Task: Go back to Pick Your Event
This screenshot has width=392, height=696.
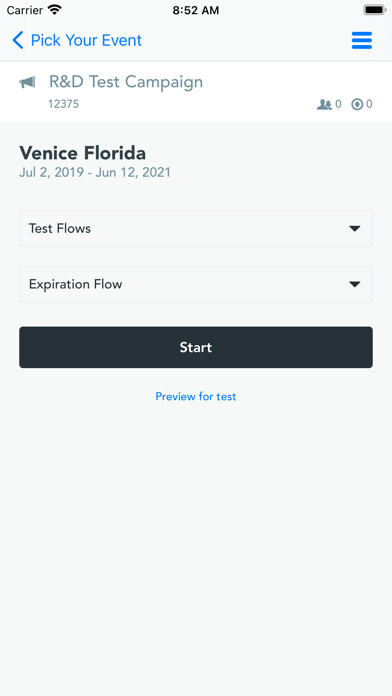Action: 86,40
